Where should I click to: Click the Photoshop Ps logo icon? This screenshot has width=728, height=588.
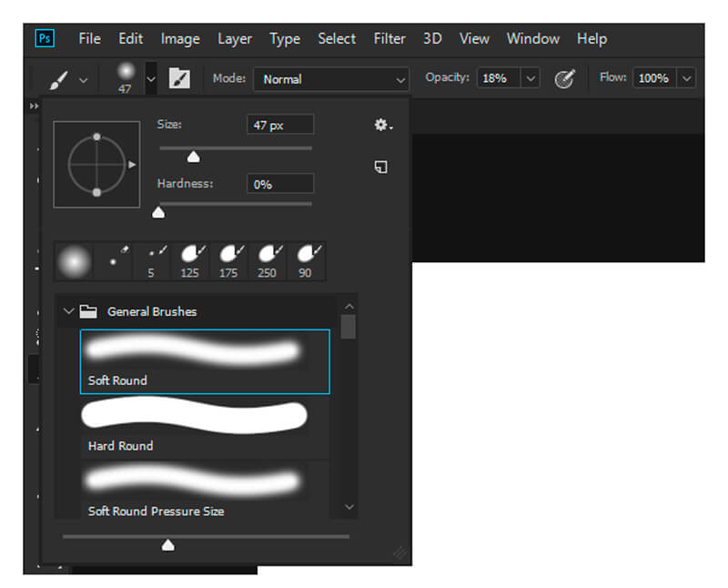pyautogui.click(x=45, y=38)
